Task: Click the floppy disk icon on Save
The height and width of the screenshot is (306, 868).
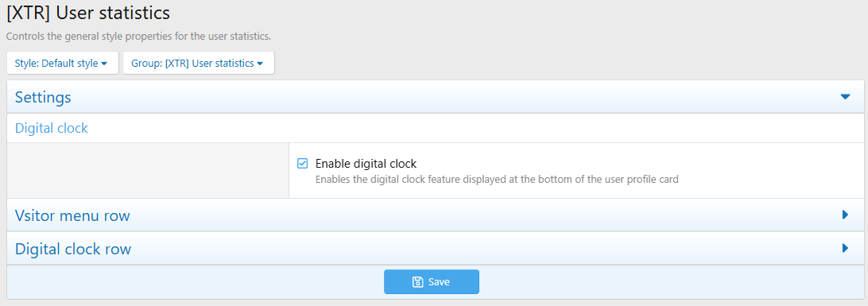Action: click(418, 281)
